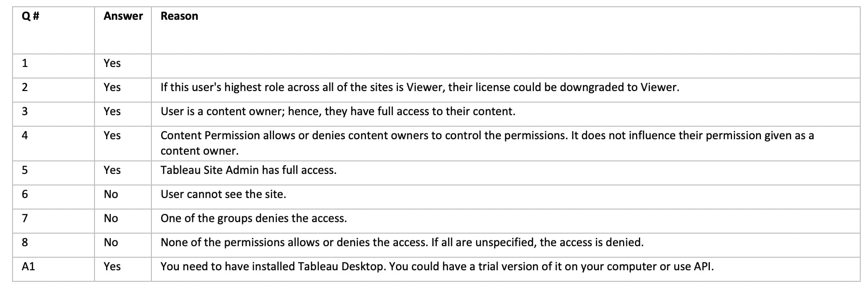This screenshot has width=868, height=290.
Task: Click the 'Reason' column header
Action: tap(179, 16)
